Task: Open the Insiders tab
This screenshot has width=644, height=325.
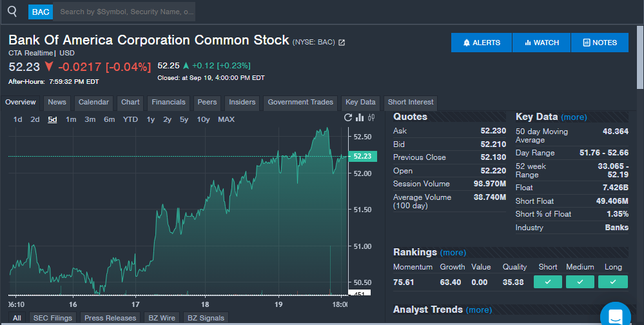Action: pyautogui.click(x=242, y=103)
